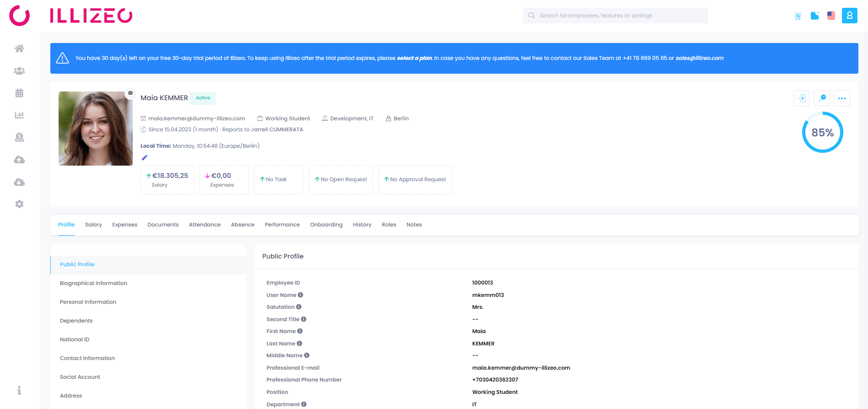Click info icon next to First Name
868x409 pixels.
tap(300, 331)
